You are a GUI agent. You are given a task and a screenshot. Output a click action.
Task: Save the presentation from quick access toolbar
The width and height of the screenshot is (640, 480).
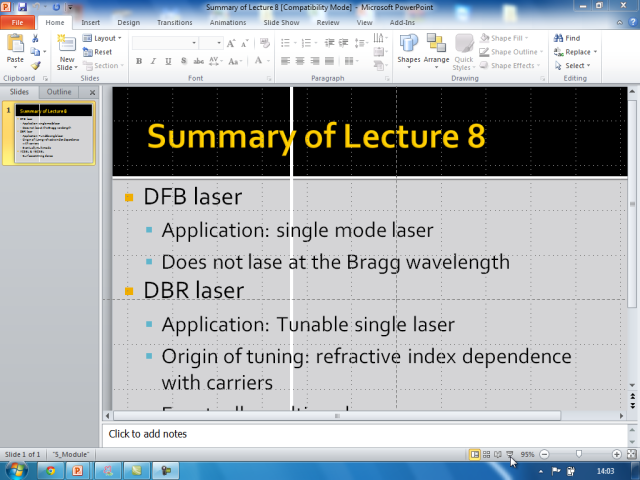point(22,7)
